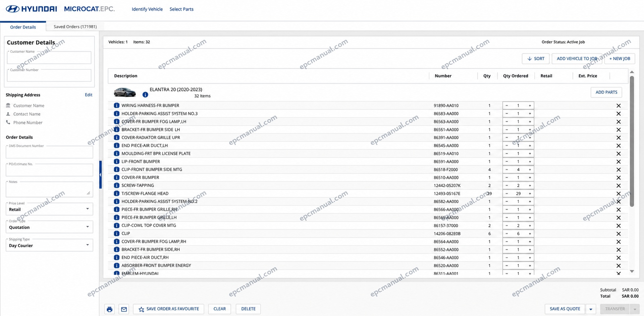The height and width of the screenshot is (316, 644).
Task: Click the parts list vertical scrollbar
Action: pos(632,141)
